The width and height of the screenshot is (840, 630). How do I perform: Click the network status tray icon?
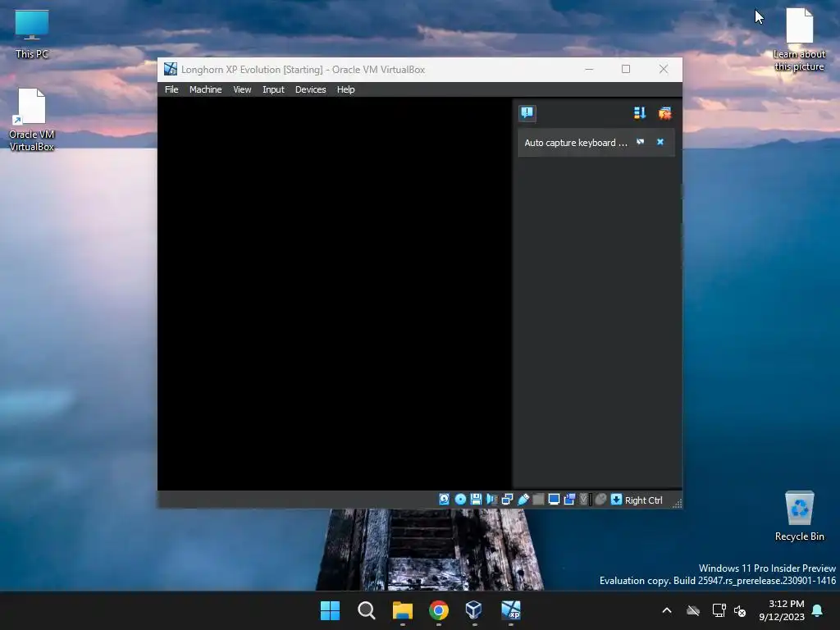(719, 610)
